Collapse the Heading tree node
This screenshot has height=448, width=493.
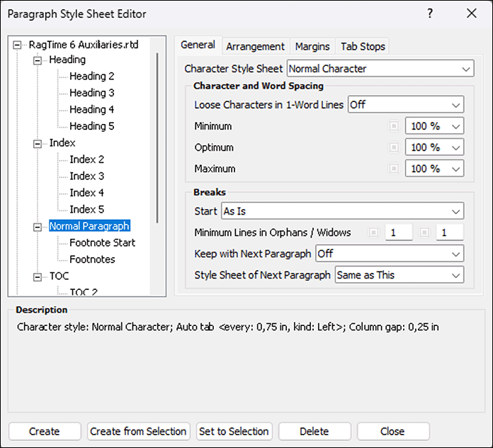38,60
